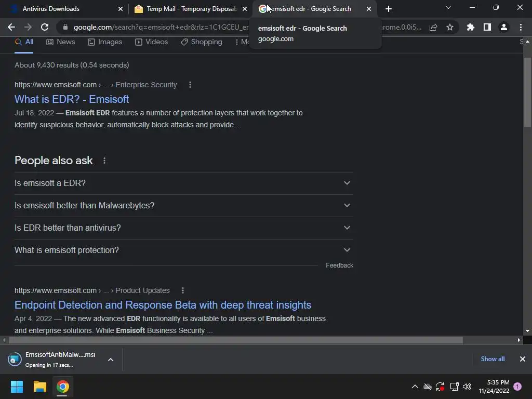Switch to Images search results
Image resolution: width=532 pixels, height=399 pixels.
click(x=105, y=42)
